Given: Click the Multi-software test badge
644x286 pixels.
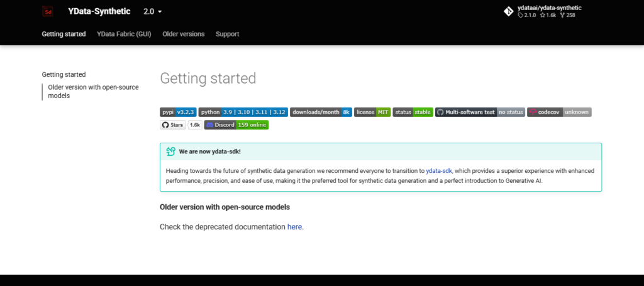Looking at the screenshot, I should tap(480, 112).
